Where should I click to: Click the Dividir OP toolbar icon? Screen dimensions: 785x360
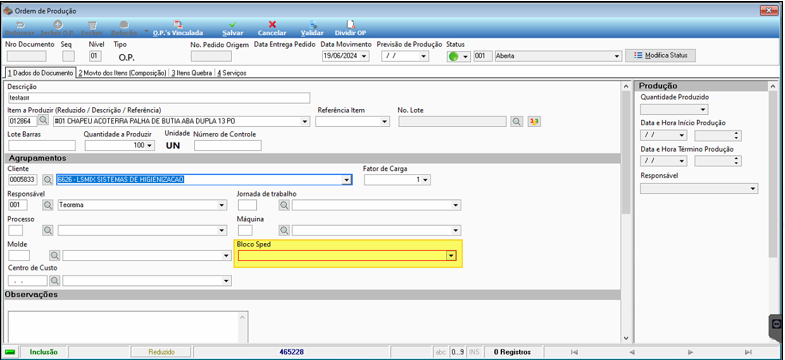tap(350, 24)
